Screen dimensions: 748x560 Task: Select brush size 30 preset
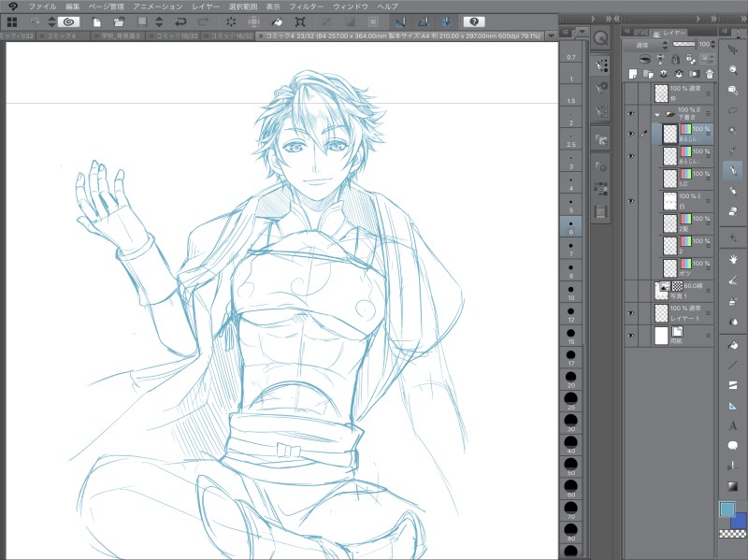point(571,423)
